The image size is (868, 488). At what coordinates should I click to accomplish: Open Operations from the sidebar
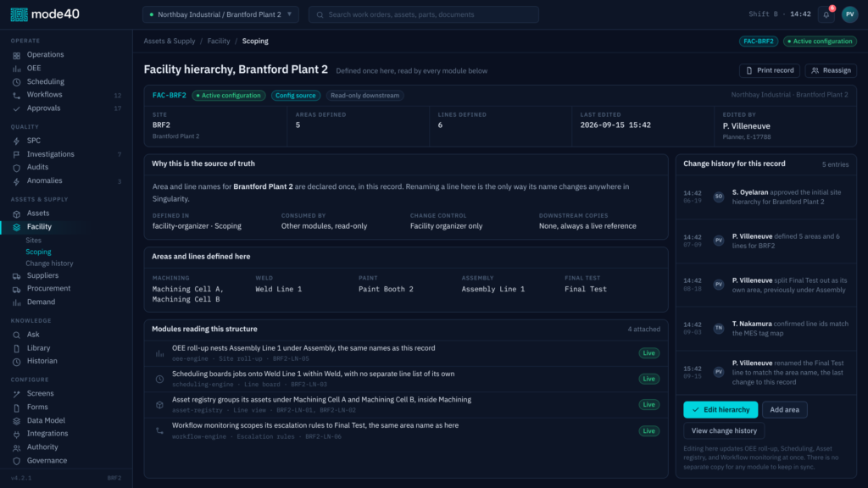coord(46,55)
